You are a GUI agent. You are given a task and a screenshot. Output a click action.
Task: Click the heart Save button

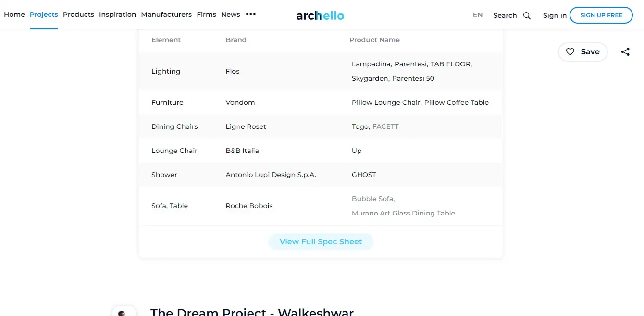582,52
